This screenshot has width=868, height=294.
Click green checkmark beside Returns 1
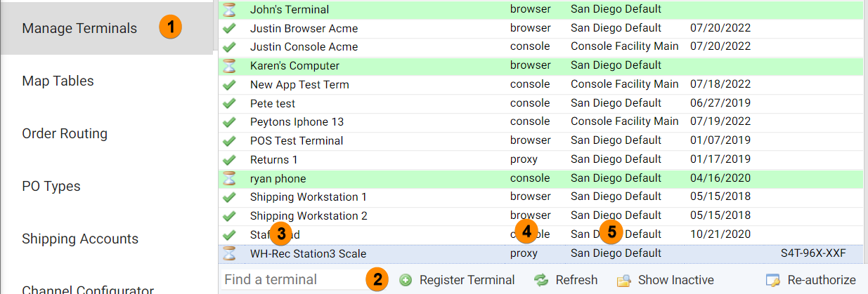[229, 160]
